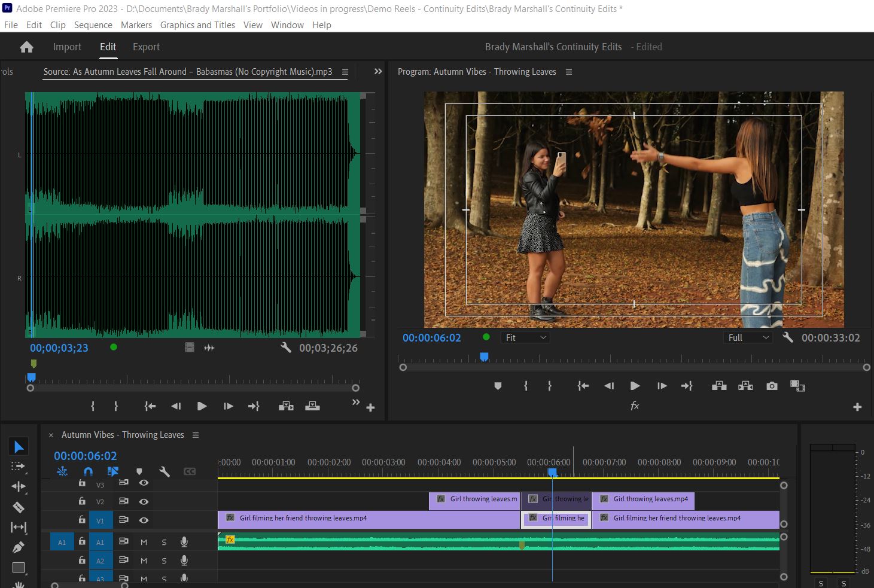Close the Autumn Vibes sequence tab
Image resolution: width=874 pixels, height=588 pixels.
(x=51, y=435)
